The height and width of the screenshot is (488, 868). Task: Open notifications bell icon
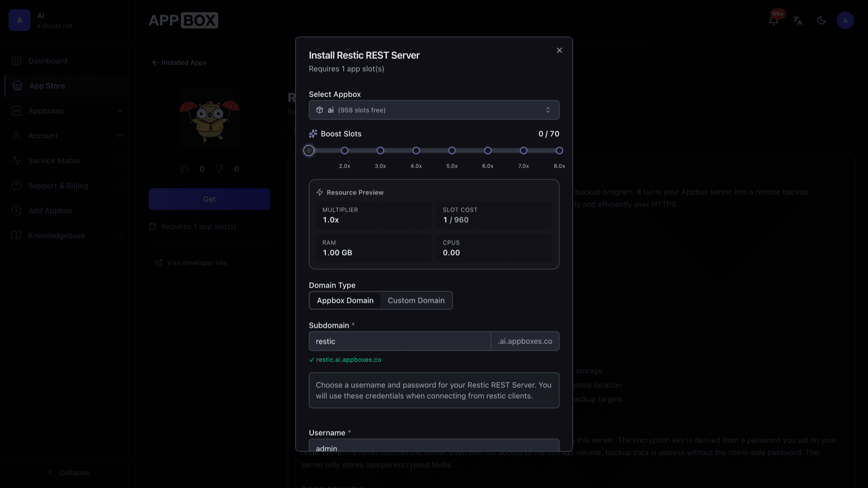point(774,20)
